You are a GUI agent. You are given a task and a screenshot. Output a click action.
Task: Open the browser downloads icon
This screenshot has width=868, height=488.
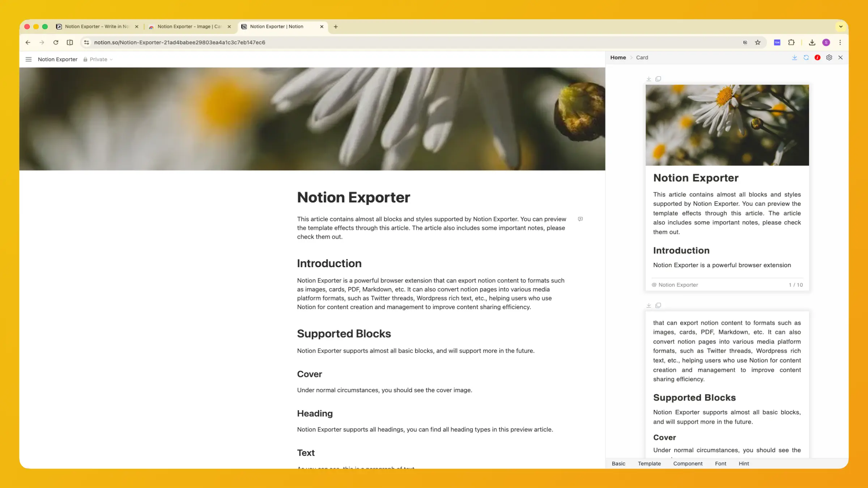coord(812,42)
